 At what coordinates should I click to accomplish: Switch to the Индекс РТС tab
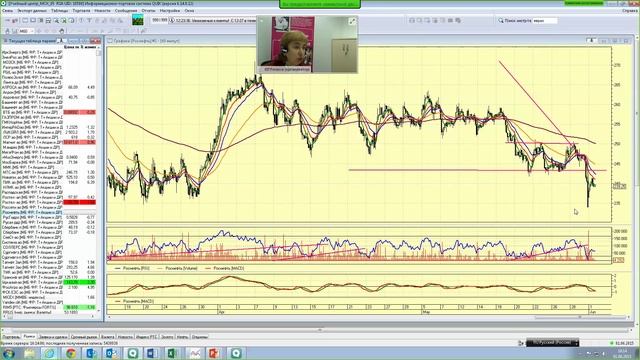click(x=147, y=337)
